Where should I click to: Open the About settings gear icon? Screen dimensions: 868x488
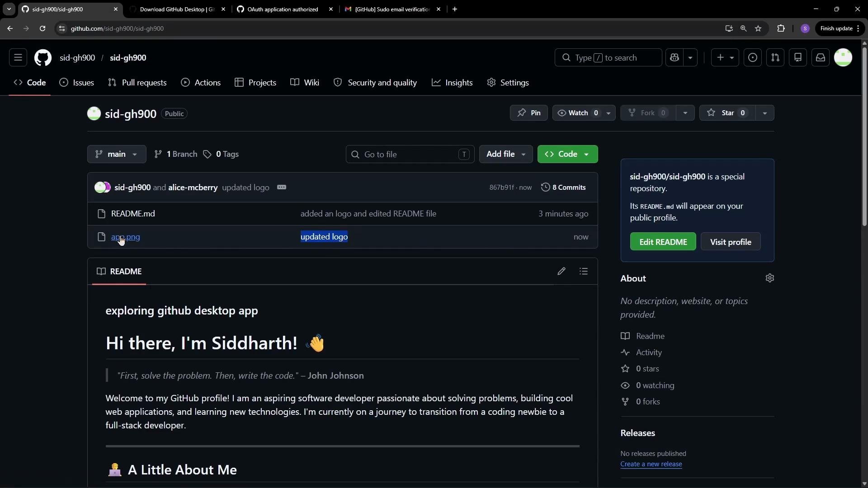[770, 278]
